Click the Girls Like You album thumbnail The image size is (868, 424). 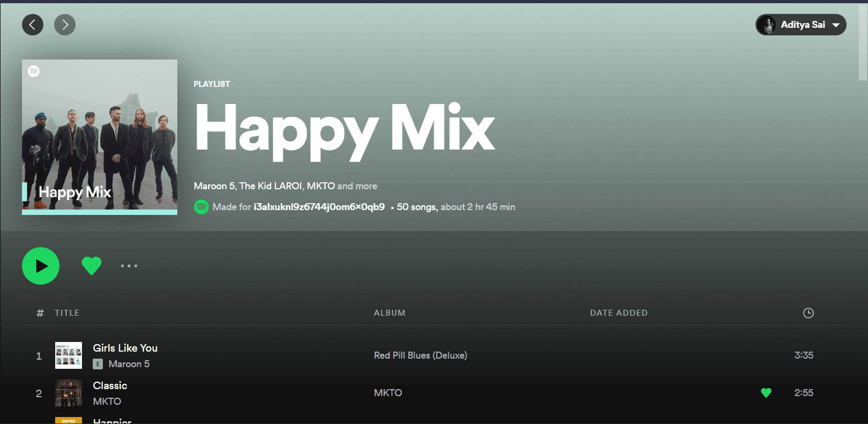click(x=69, y=355)
